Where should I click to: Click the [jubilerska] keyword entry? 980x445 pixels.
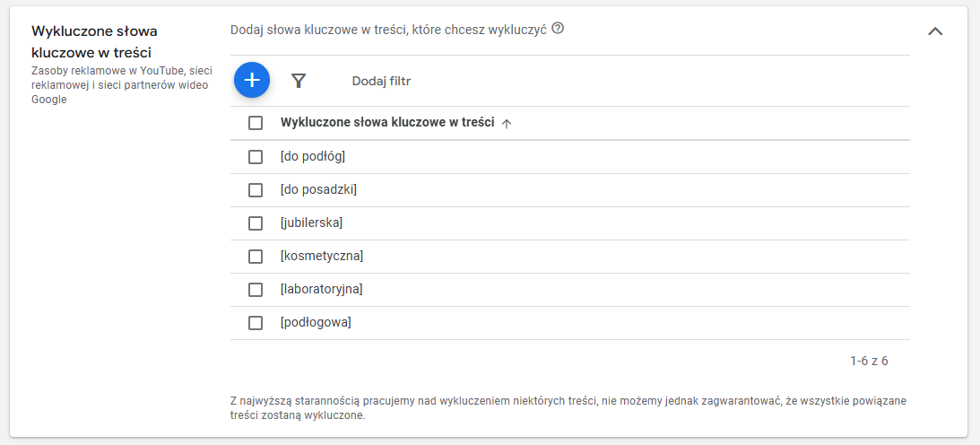pos(311,223)
